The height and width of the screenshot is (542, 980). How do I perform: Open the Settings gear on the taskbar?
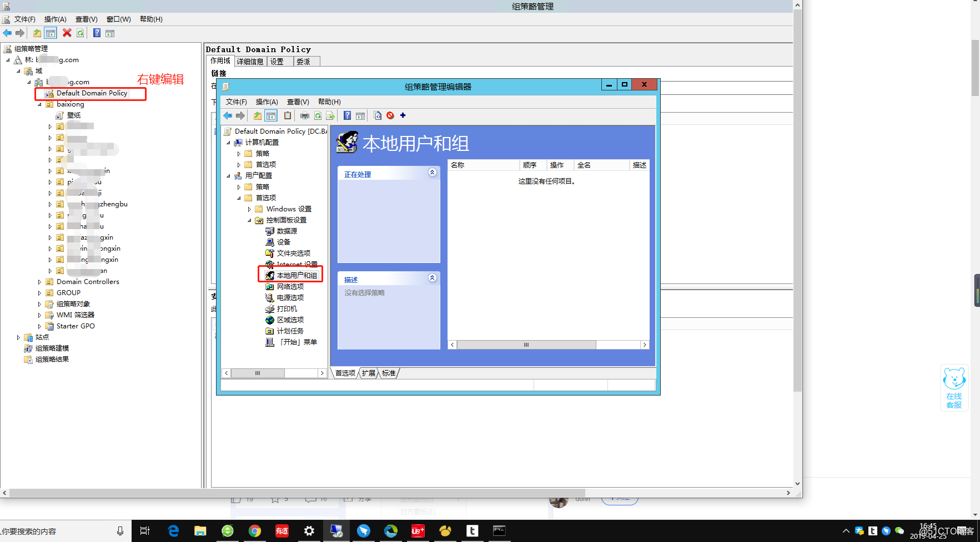(309, 531)
